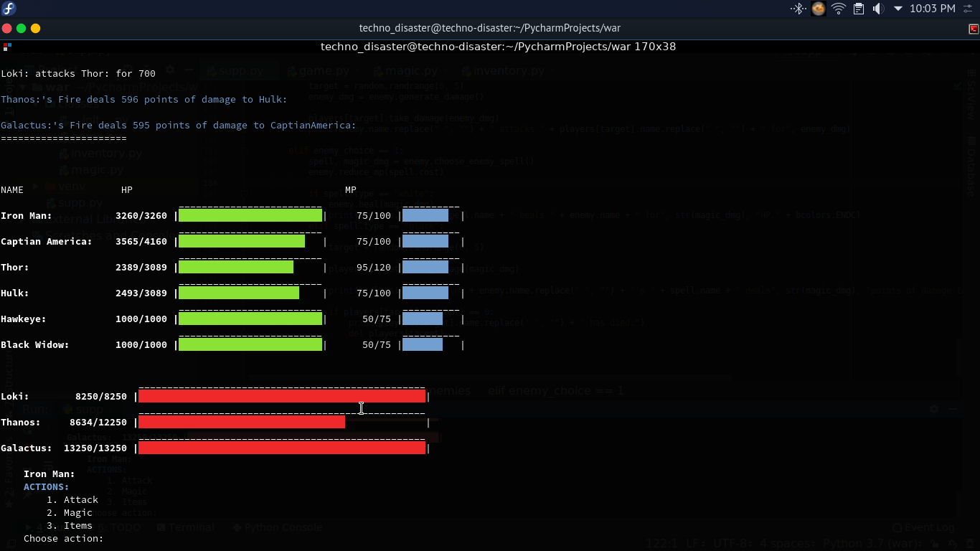The height and width of the screenshot is (551, 980).
Task: Click the small icon left of terminal tab title
Action: [x=6, y=46]
